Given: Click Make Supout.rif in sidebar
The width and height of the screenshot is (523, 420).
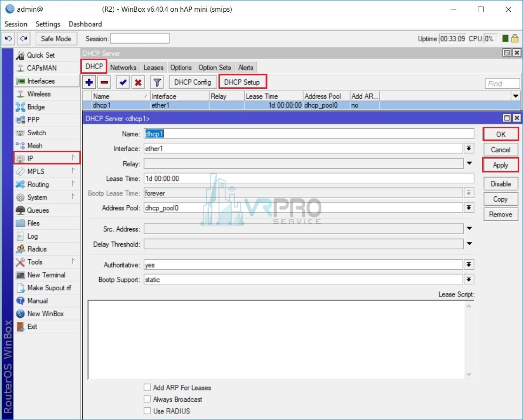Looking at the screenshot, I should pos(47,288).
